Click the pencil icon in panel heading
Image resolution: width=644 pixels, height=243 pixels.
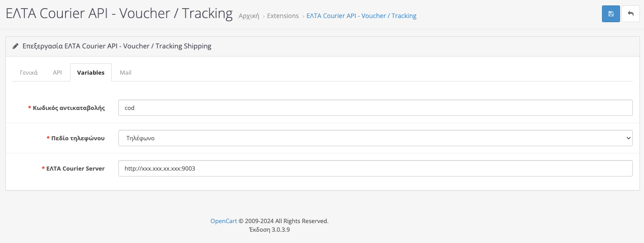15,46
